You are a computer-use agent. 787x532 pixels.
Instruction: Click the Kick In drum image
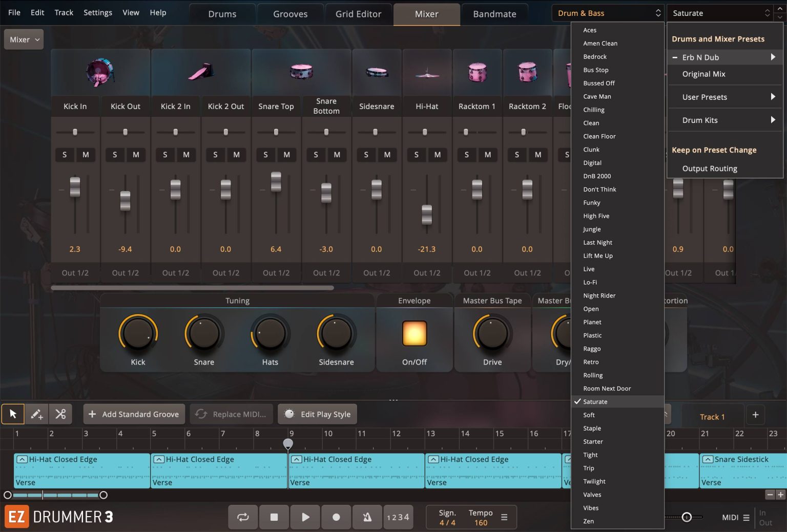[x=100, y=72]
